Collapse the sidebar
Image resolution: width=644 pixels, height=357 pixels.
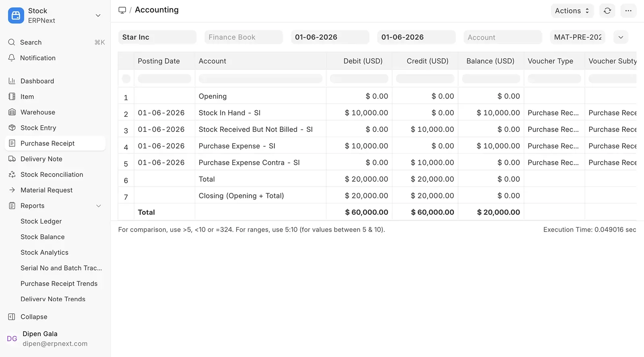(34, 317)
